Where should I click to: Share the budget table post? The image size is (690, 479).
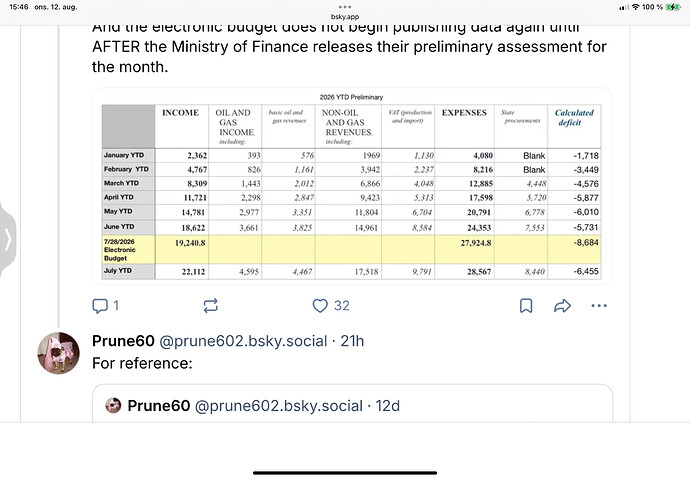click(562, 306)
